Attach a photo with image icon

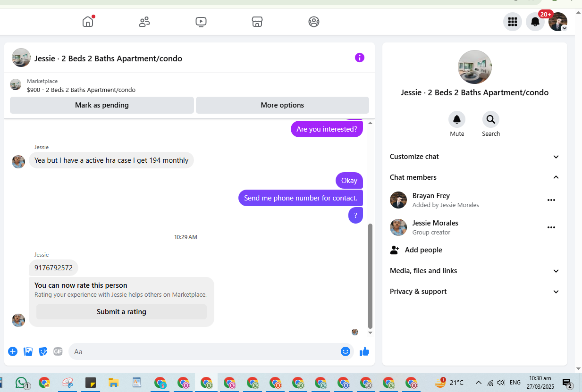(x=28, y=351)
